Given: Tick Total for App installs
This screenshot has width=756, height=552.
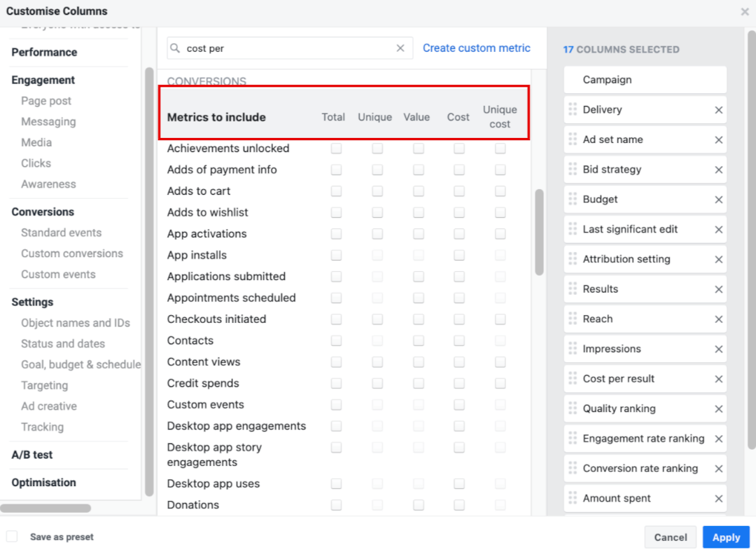Looking at the screenshot, I should [336, 255].
